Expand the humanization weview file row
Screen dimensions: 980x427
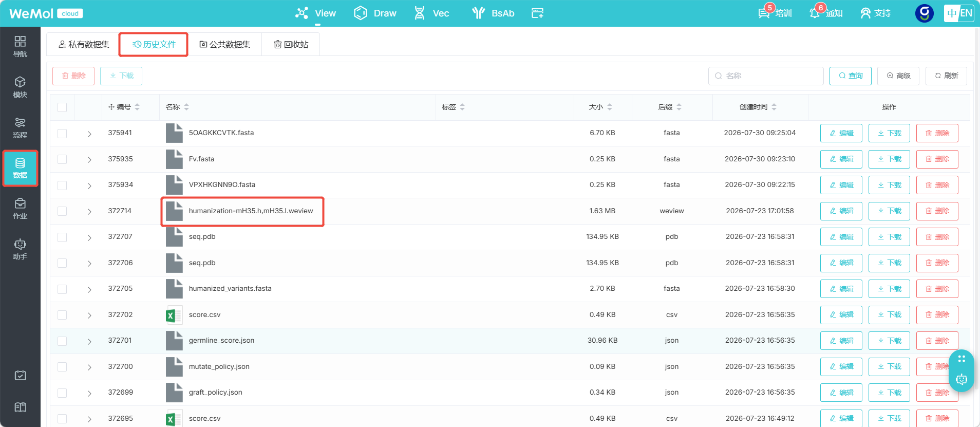click(89, 212)
